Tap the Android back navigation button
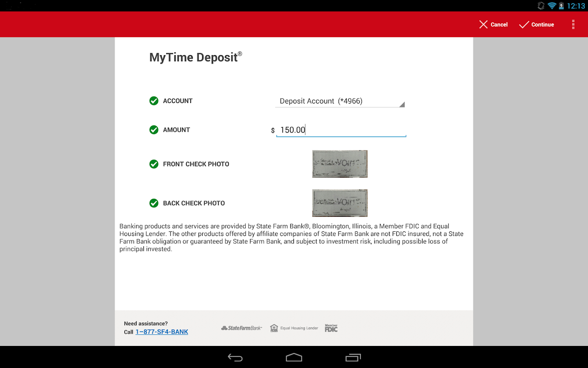The width and height of the screenshot is (588, 368). (235, 357)
